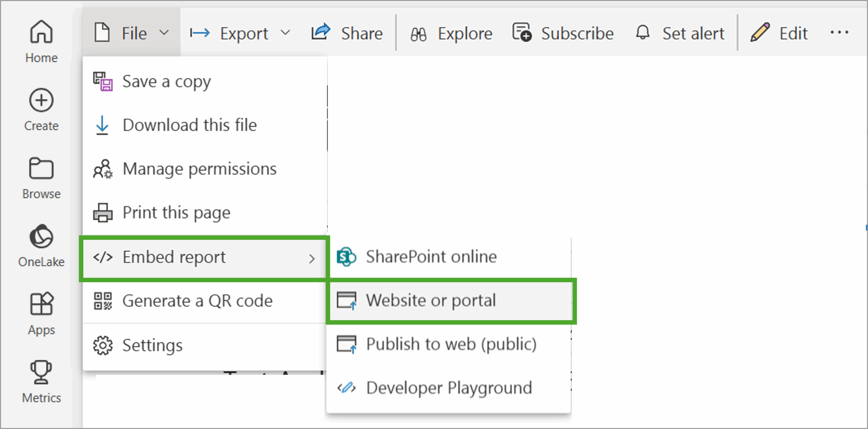This screenshot has height=429, width=868.
Task: Click the Apps label text
Action: pos(41,330)
